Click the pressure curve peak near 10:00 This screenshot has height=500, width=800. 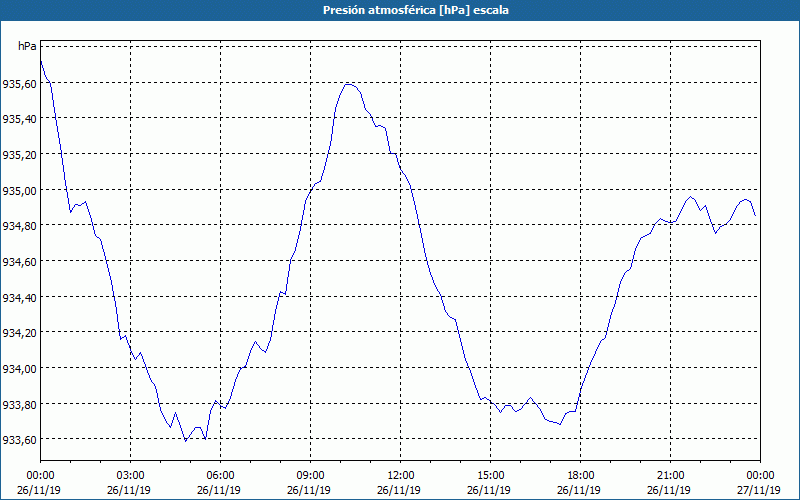(349, 84)
